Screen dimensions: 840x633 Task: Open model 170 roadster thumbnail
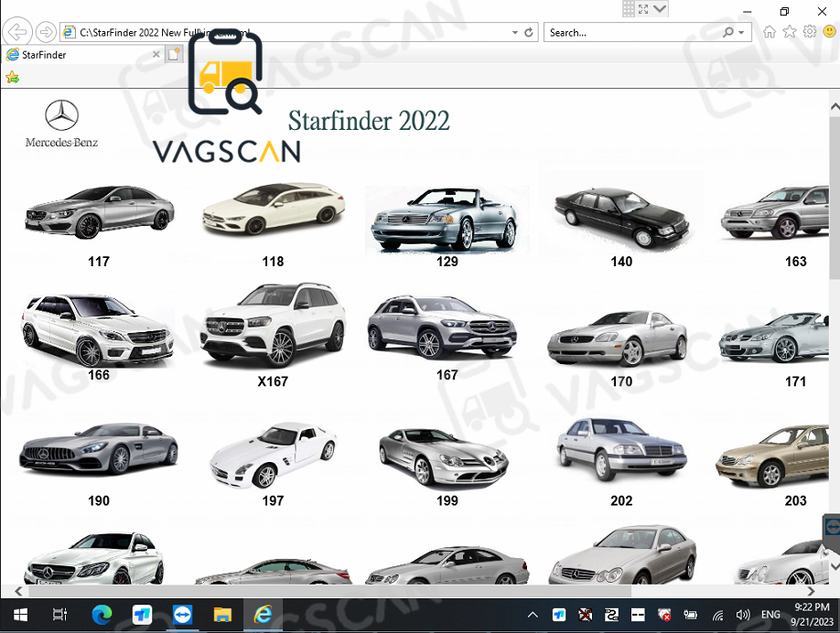click(x=617, y=338)
